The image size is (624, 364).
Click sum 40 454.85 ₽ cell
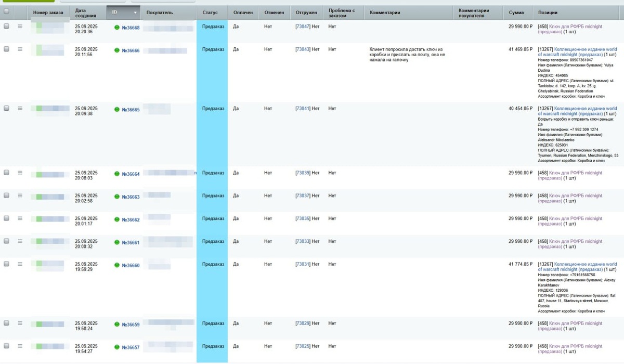coord(521,109)
